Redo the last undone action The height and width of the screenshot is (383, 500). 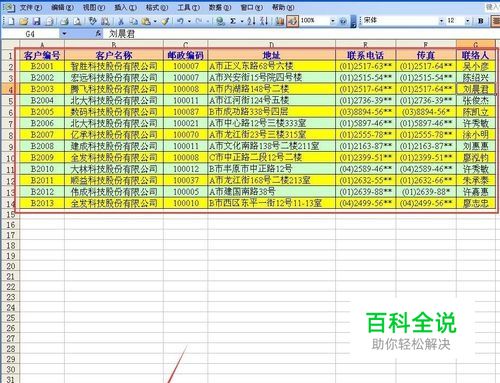[199, 21]
